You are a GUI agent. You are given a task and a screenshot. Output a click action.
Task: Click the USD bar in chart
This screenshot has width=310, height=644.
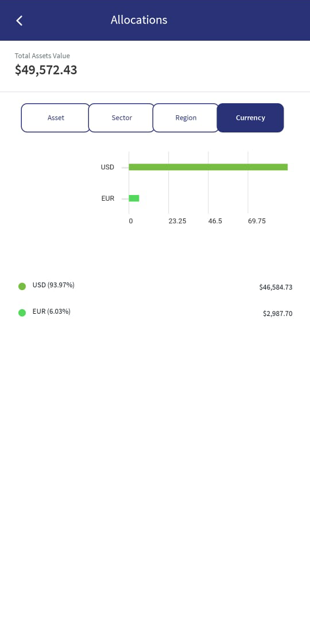208,167
